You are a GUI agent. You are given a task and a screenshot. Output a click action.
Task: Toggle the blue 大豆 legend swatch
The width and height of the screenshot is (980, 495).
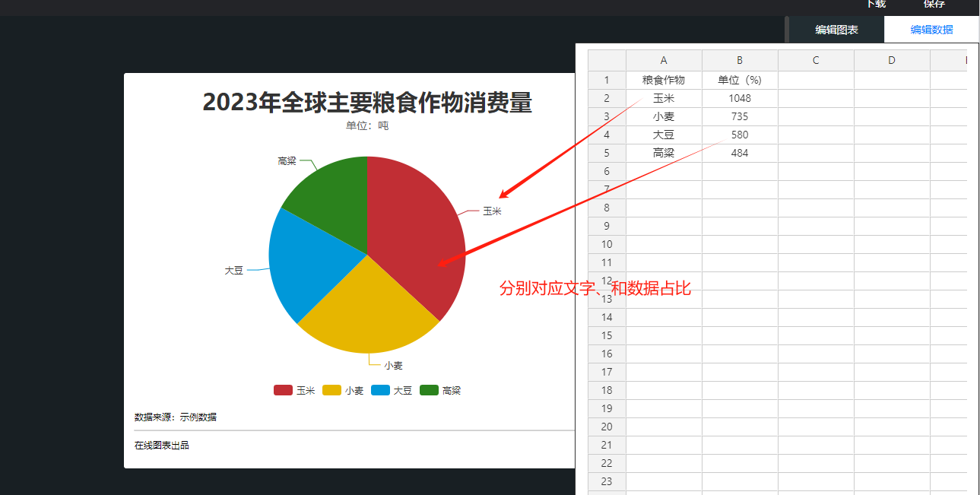click(x=380, y=390)
